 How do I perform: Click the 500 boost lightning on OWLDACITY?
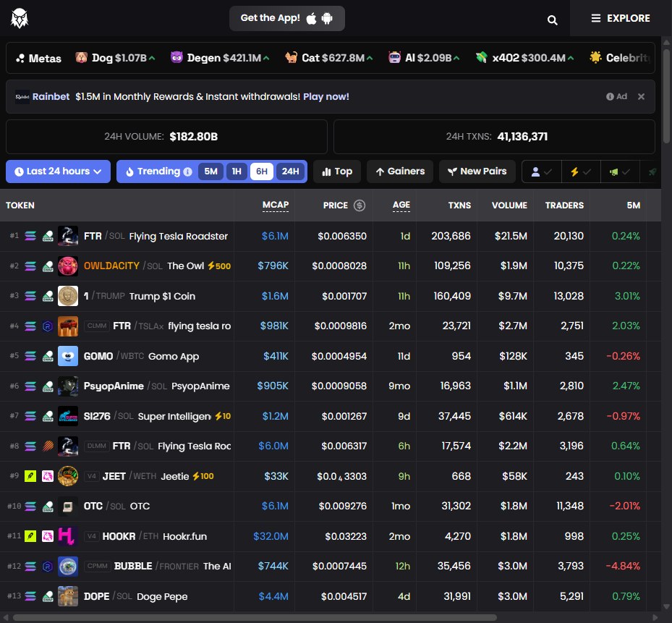tap(219, 266)
